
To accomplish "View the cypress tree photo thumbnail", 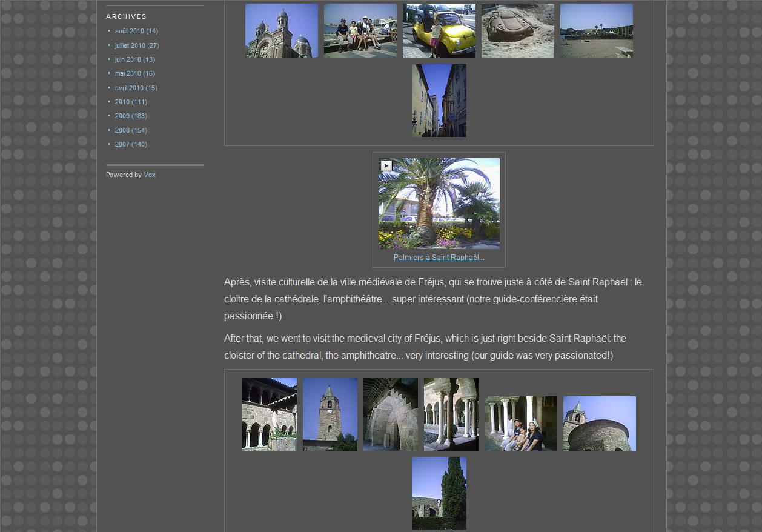I will (439, 493).
